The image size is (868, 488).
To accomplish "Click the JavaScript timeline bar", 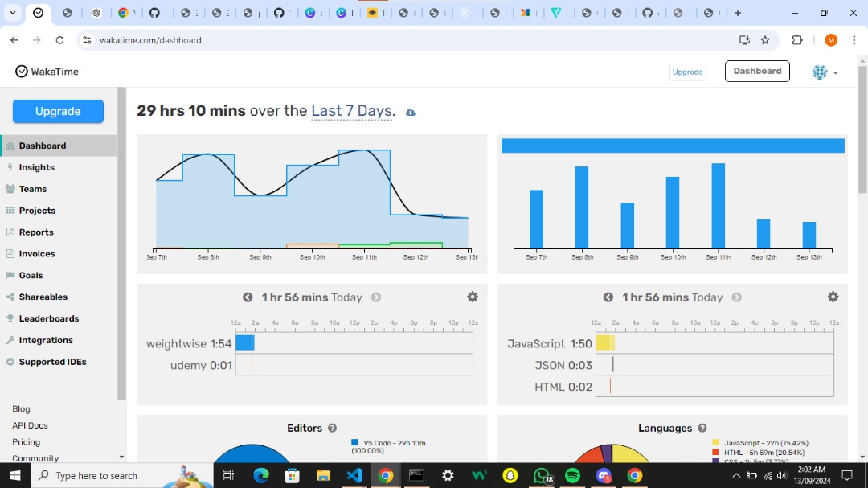I will pyautogui.click(x=605, y=342).
